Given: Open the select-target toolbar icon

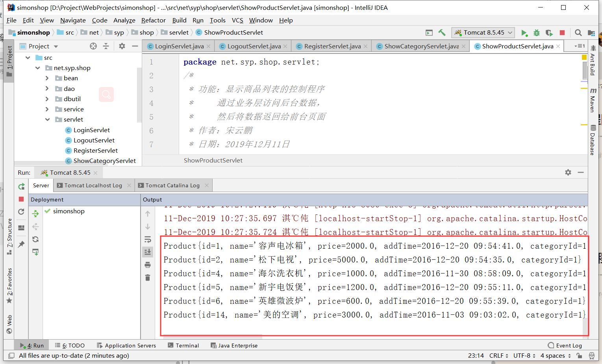Looking at the screenshot, I should 429,33.
